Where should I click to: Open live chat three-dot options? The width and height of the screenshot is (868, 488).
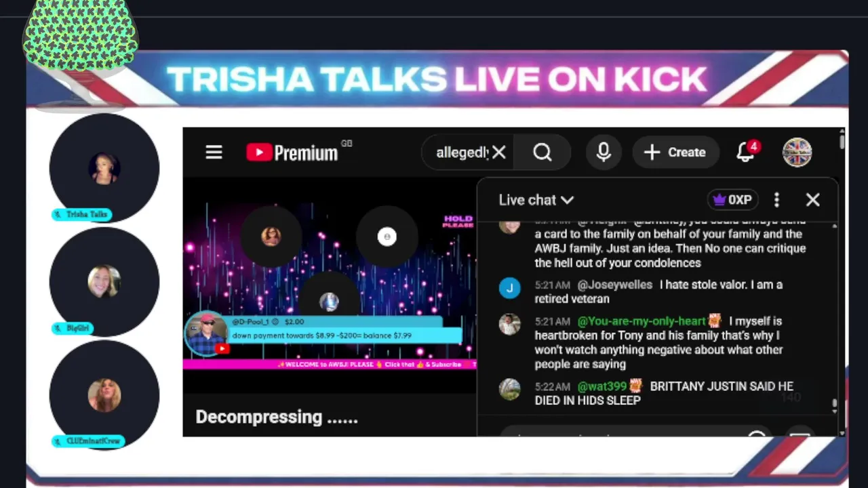click(x=777, y=200)
